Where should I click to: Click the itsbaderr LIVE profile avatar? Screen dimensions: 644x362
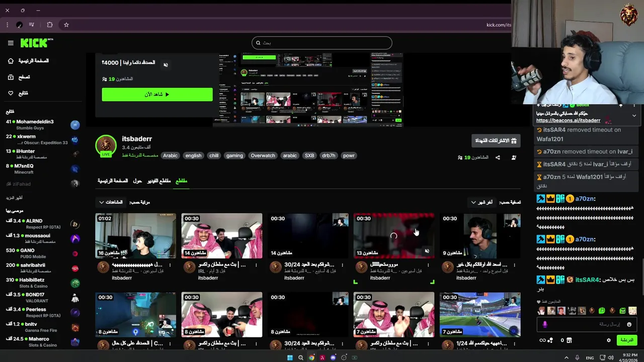pyautogui.click(x=106, y=146)
